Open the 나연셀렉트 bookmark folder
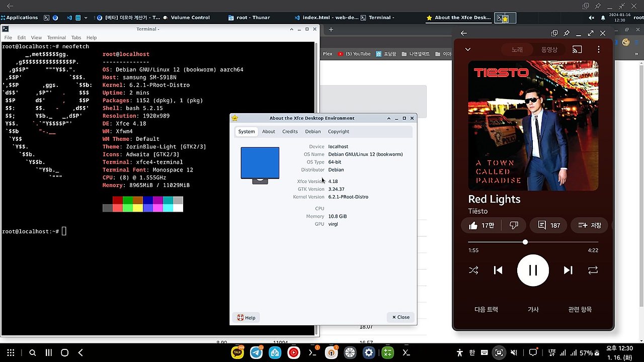This screenshot has width=644, height=362. tap(416, 54)
